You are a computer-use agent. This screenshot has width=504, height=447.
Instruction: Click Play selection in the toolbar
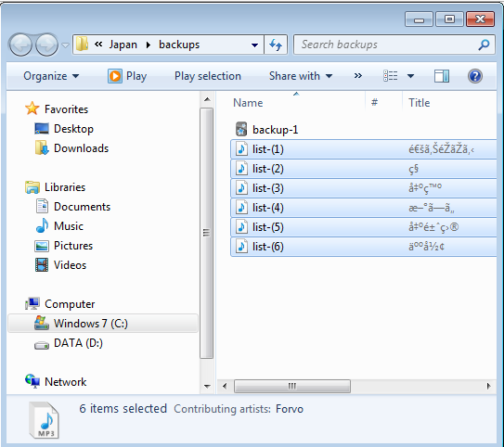click(208, 76)
